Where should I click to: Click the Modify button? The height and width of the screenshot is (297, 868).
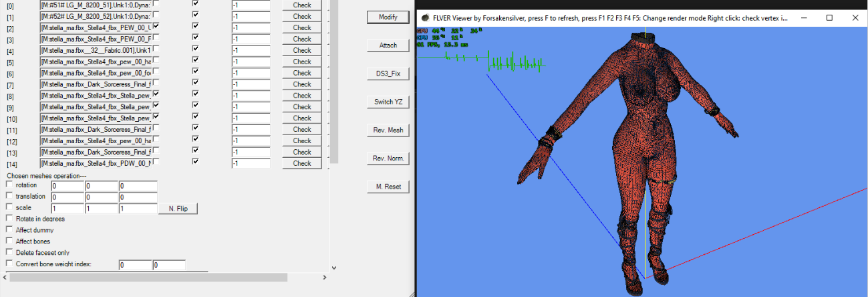tap(388, 17)
